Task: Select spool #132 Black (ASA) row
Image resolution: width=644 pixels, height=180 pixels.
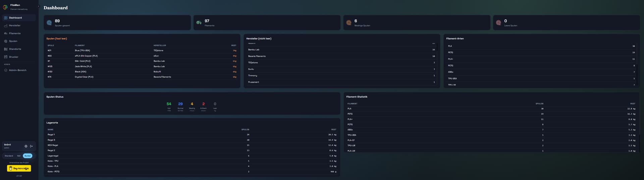Action: pos(142,72)
